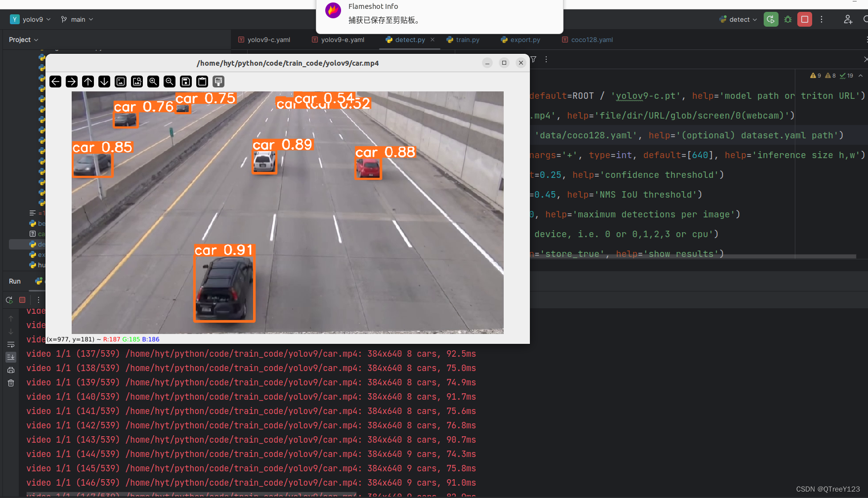This screenshot has width=868, height=498.
Task: Select the Run tool window label
Action: 15,281
